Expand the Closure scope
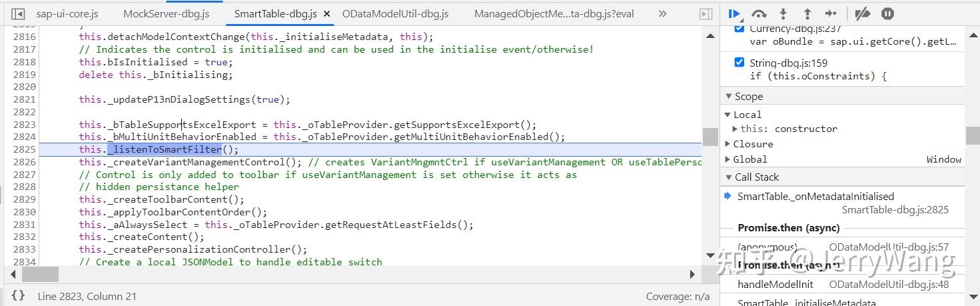Viewport: 980px width, 306px height. 729,144
